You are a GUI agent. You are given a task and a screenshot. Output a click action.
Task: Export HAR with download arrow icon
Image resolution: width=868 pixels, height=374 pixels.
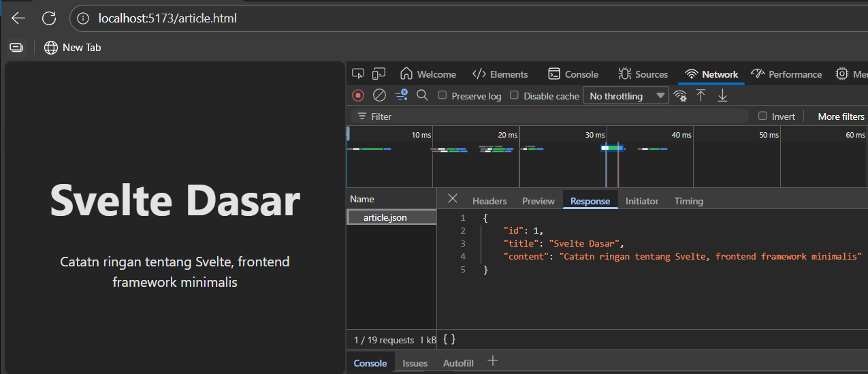[723, 96]
